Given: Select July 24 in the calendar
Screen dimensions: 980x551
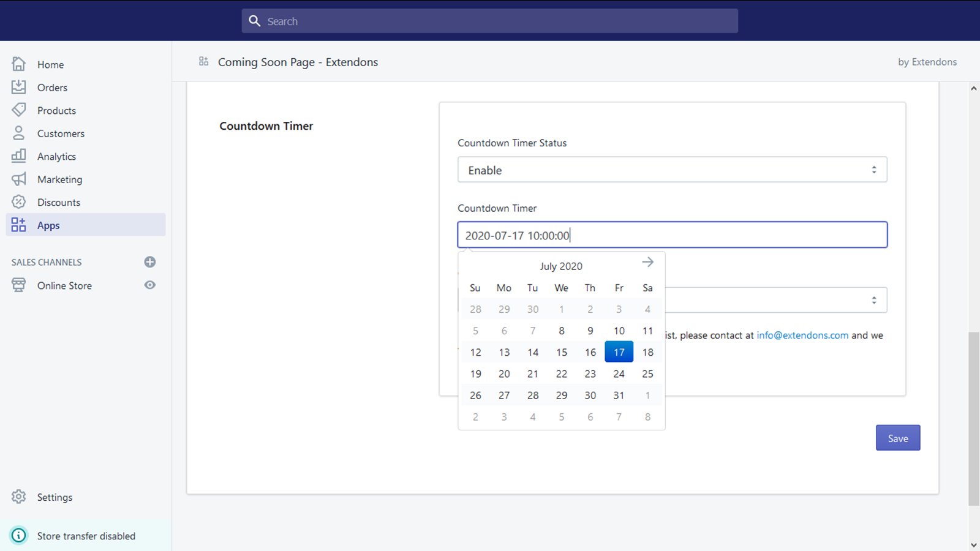Looking at the screenshot, I should click(619, 374).
